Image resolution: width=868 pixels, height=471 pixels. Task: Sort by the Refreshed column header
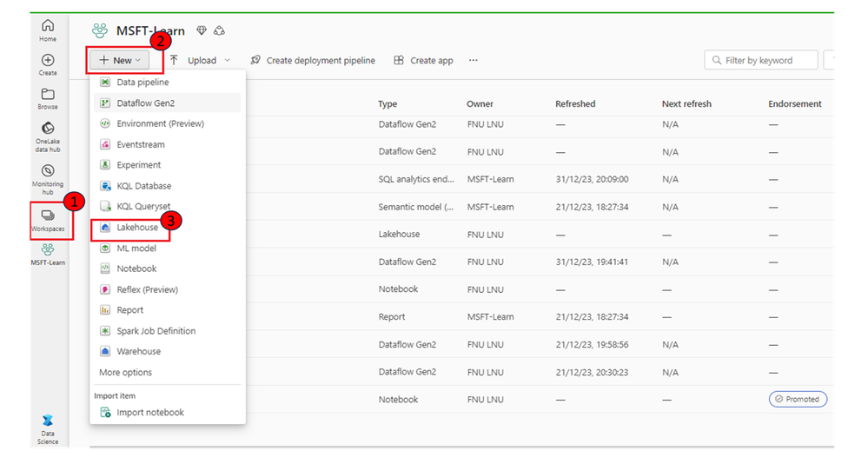575,104
